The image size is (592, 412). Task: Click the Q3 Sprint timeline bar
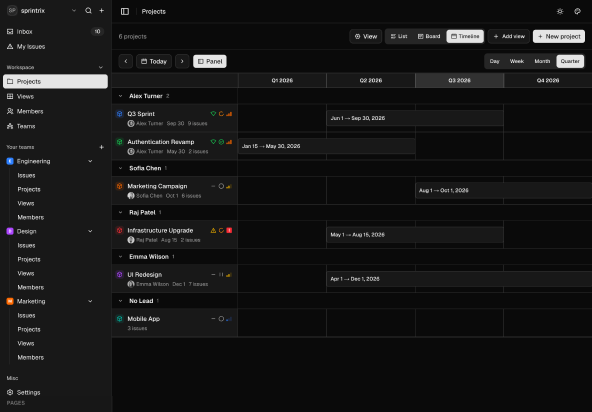(x=415, y=118)
